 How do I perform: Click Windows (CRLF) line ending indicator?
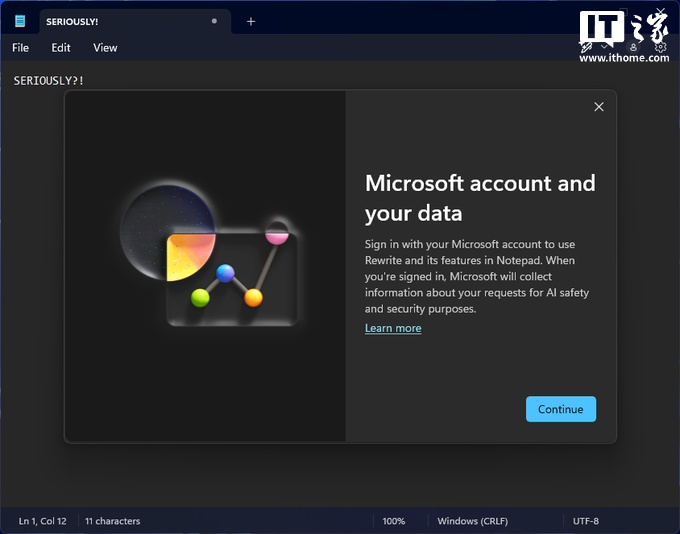[x=474, y=521]
